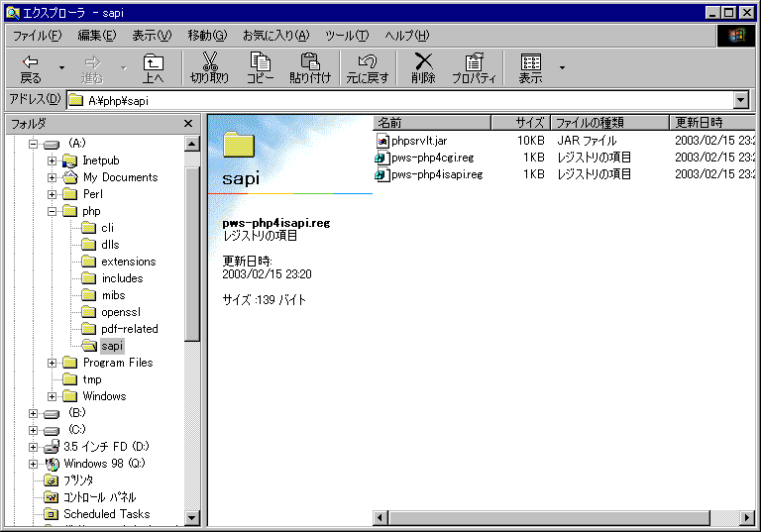761x532 pixels.
Task: Collapse the php folder tree node
Action: 52,211
